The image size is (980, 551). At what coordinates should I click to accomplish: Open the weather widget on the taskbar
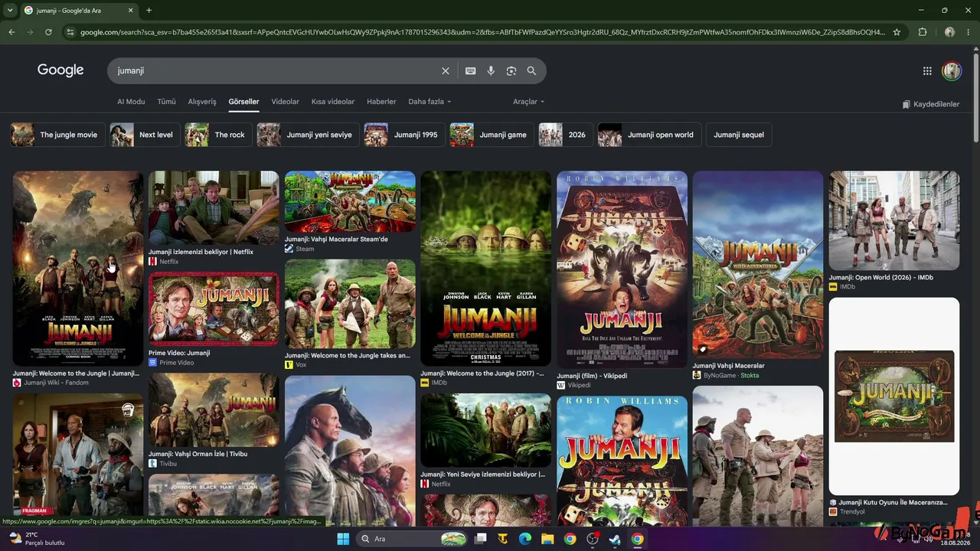click(36, 539)
